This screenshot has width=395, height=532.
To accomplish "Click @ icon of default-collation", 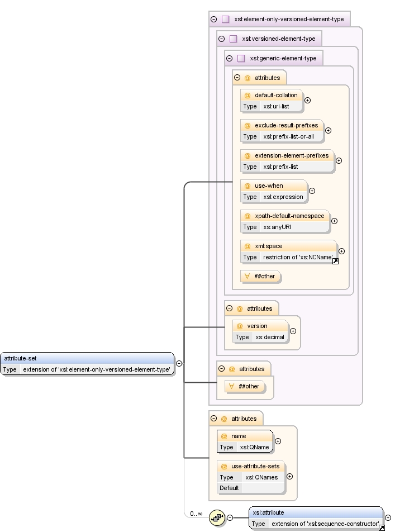I will [248, 96].
